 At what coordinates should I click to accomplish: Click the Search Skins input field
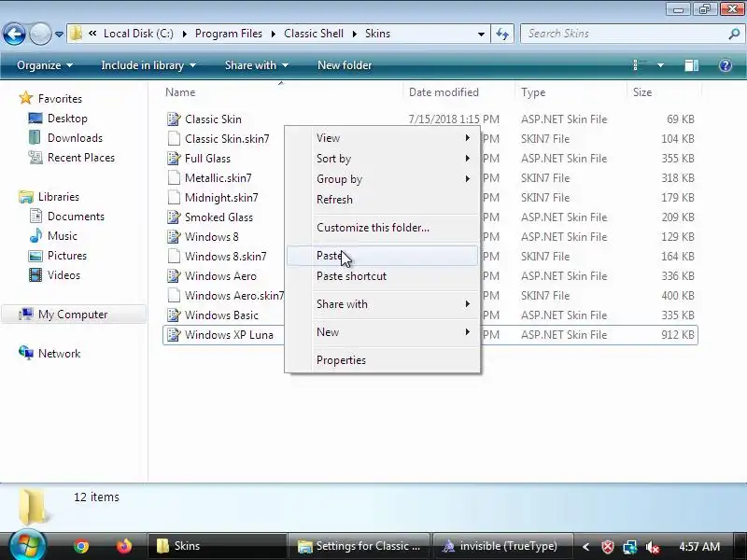[x=624, y=34]
